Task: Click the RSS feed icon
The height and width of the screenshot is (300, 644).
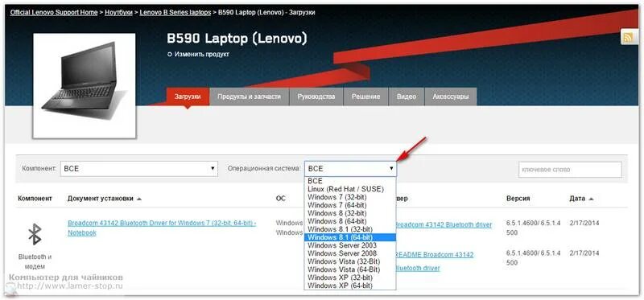Action: tap(629, 37)
